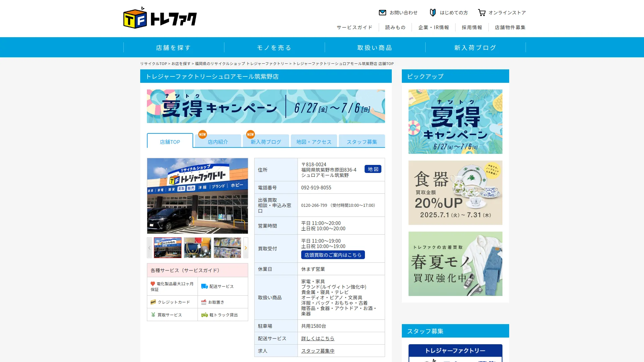The image size is (644, 362).
Task: Open the トレジャーファクトリー staff recruitment banner
Action: 455,353
